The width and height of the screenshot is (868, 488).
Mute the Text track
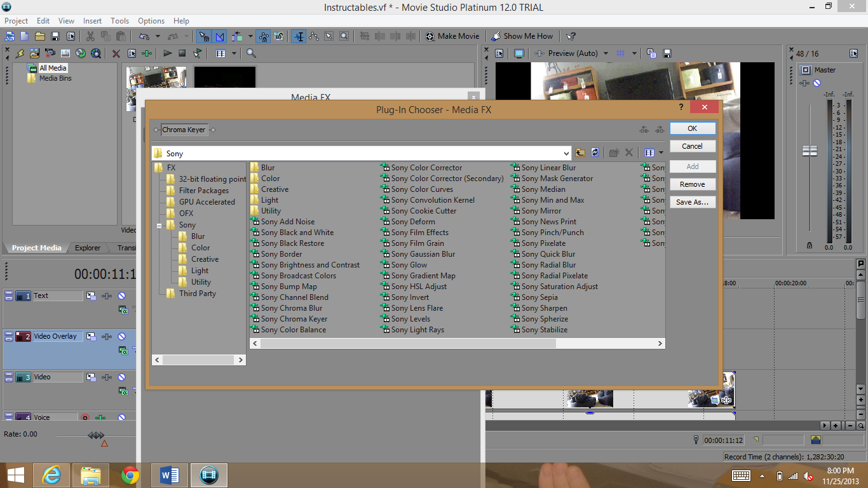click(x=121, y=295)
